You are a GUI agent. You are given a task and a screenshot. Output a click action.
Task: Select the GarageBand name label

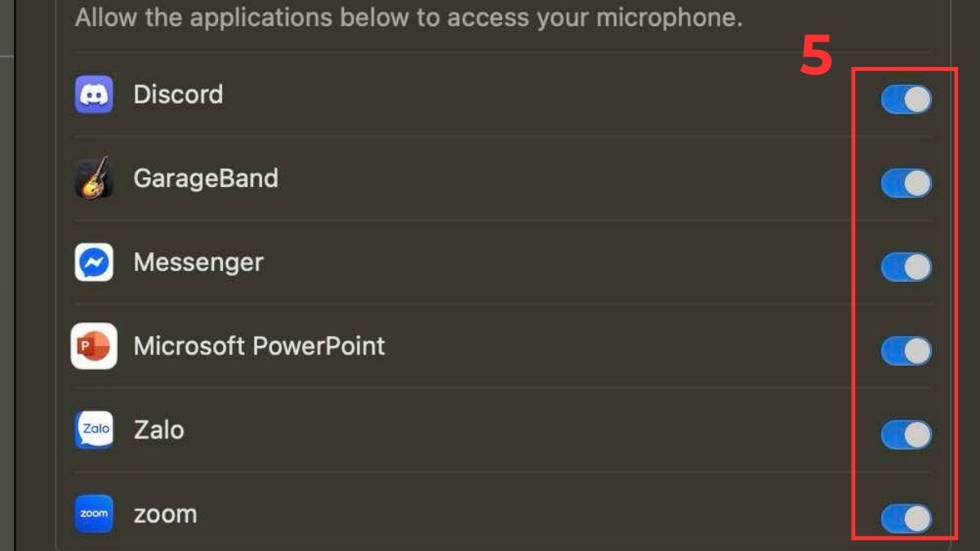pos(206,179)
